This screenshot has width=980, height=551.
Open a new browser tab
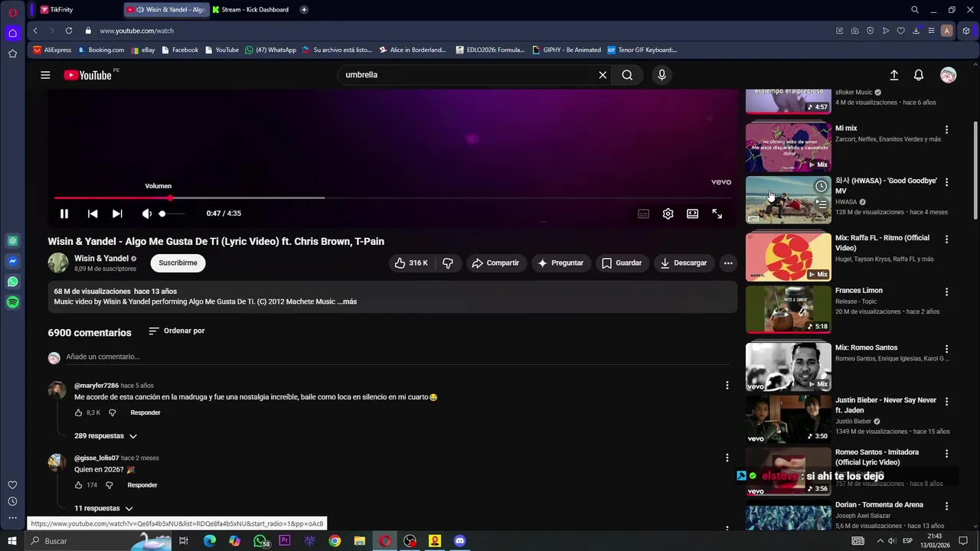pos(304,10)
